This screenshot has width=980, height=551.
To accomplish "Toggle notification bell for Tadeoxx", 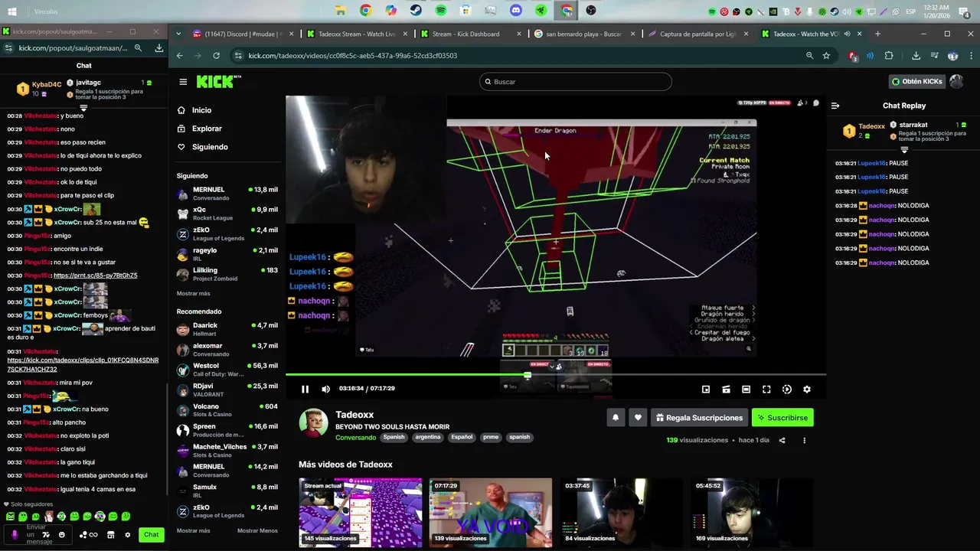I will pyautogui.click(x=616, y=418).
